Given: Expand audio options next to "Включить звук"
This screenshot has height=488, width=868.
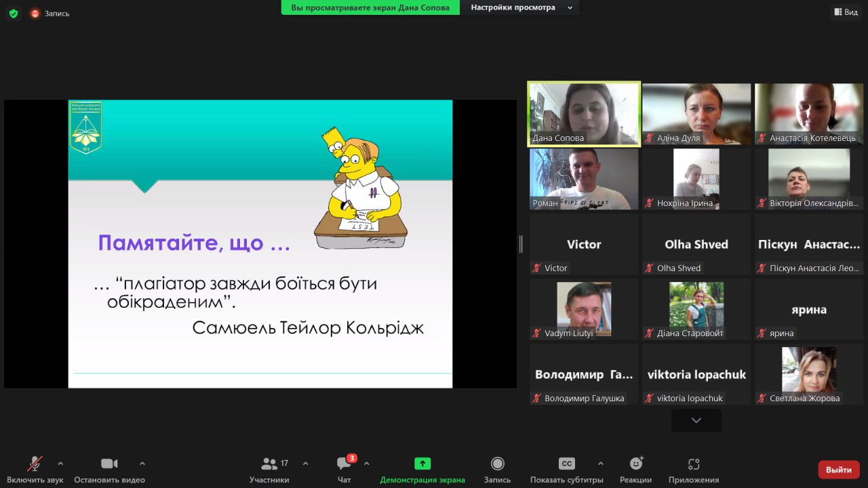Looking at the screenshot, I should 60,464.
